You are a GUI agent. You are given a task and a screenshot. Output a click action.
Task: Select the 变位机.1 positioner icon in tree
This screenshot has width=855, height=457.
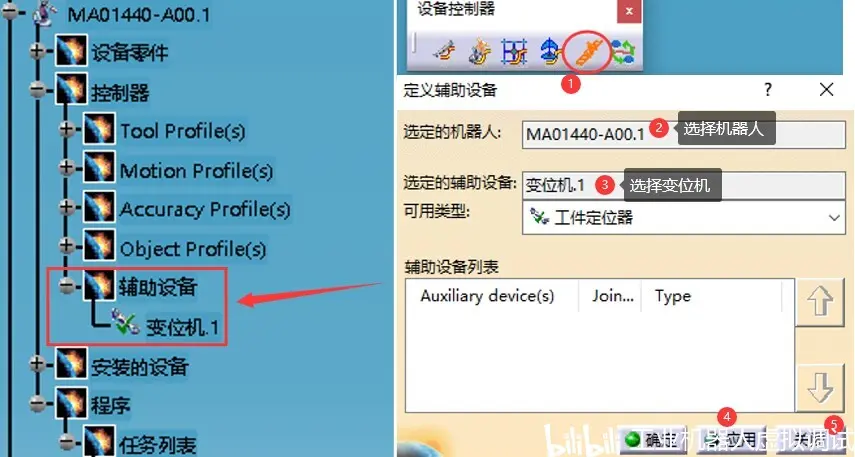coord(124,322)
